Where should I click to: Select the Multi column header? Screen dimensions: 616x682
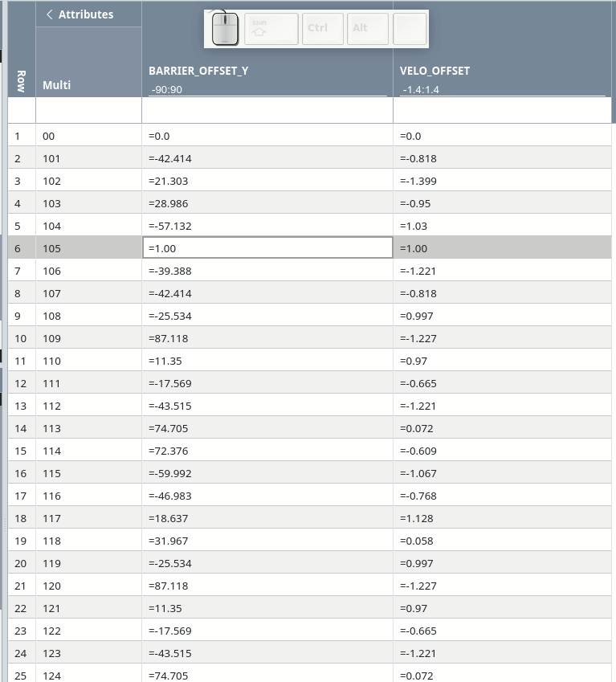click(56, 85)
